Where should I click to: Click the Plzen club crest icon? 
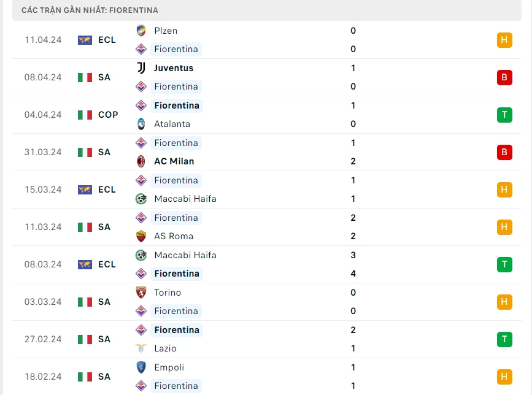pos(141,31)
